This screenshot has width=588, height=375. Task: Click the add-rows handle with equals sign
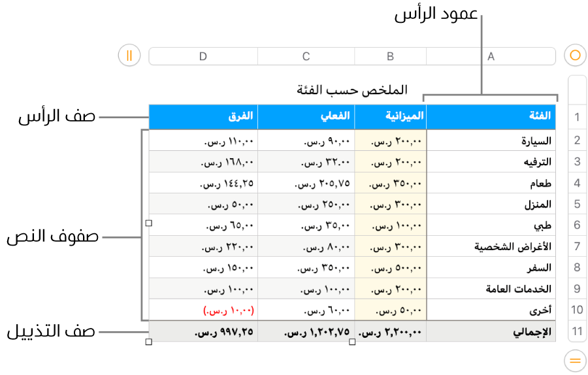coord(575,361)
